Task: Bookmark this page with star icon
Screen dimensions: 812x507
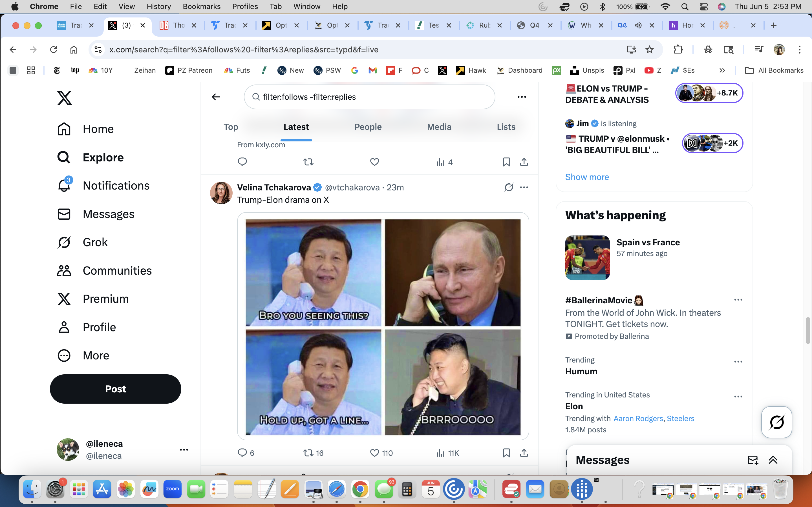Action: pyautogui.click(x=650, y=50)
